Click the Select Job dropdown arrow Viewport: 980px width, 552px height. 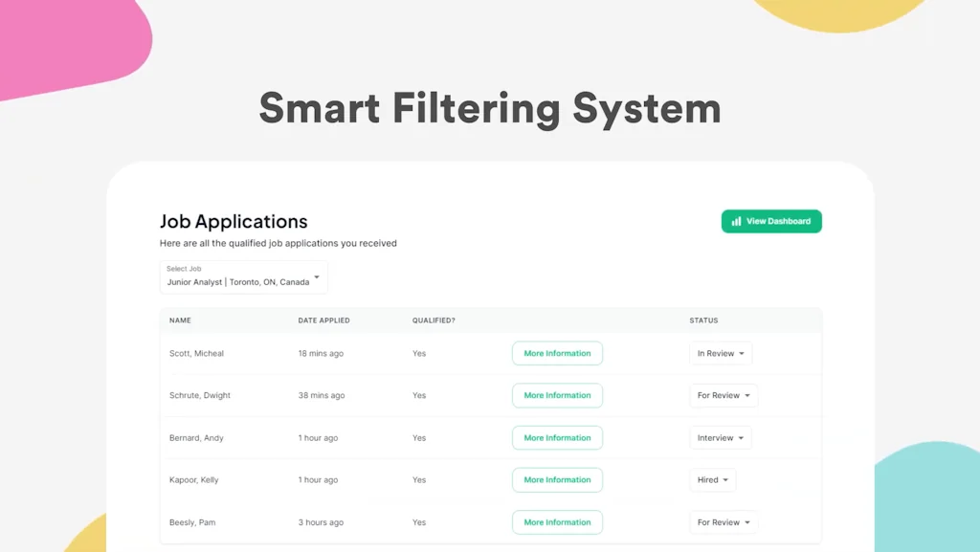point(317,277)
